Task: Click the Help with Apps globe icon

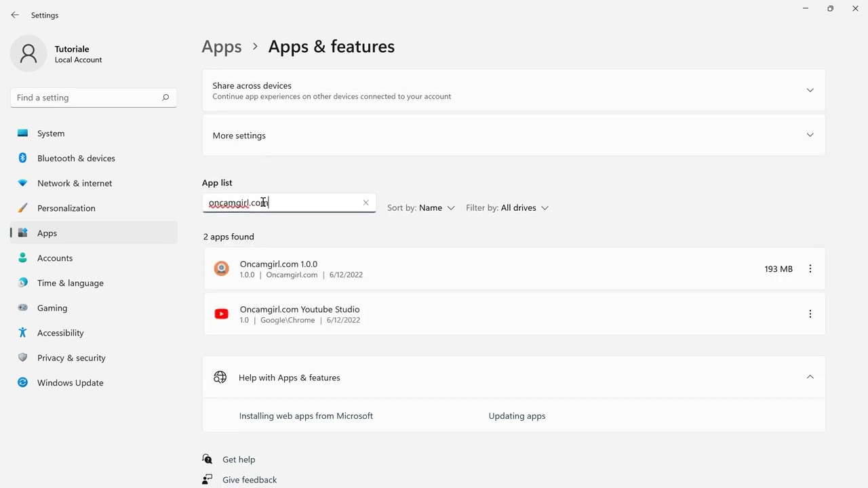Action: click(220, 378)
